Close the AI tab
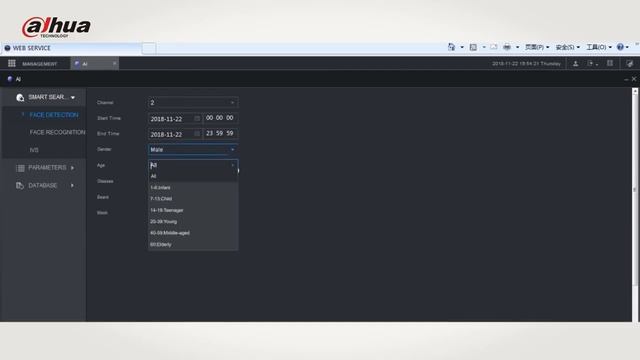 click(114, 63)
